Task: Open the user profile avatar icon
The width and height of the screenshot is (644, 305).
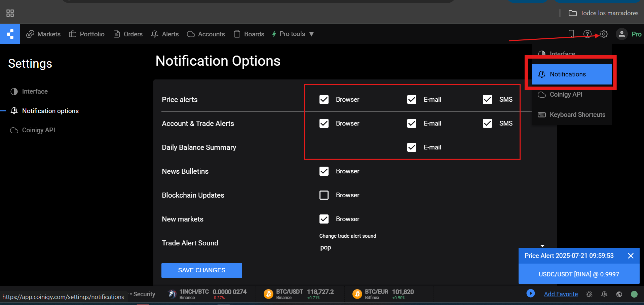Action: point(621,34)
